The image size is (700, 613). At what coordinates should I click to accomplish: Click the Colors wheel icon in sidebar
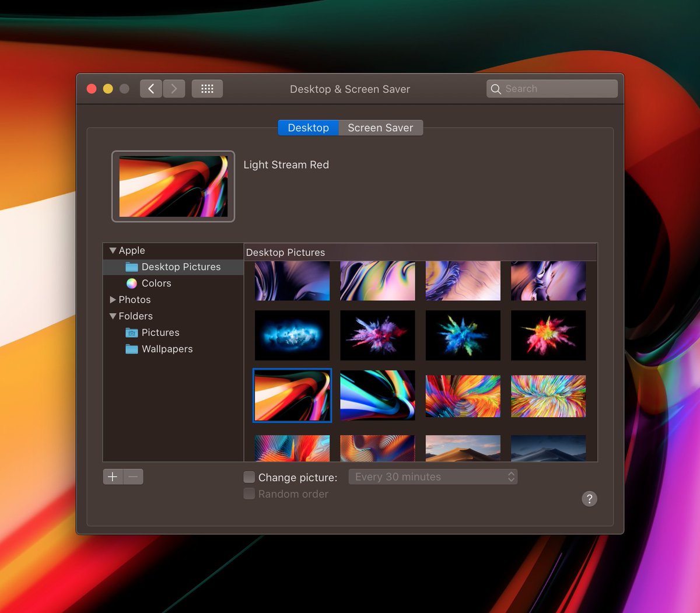tap(132, 283)
